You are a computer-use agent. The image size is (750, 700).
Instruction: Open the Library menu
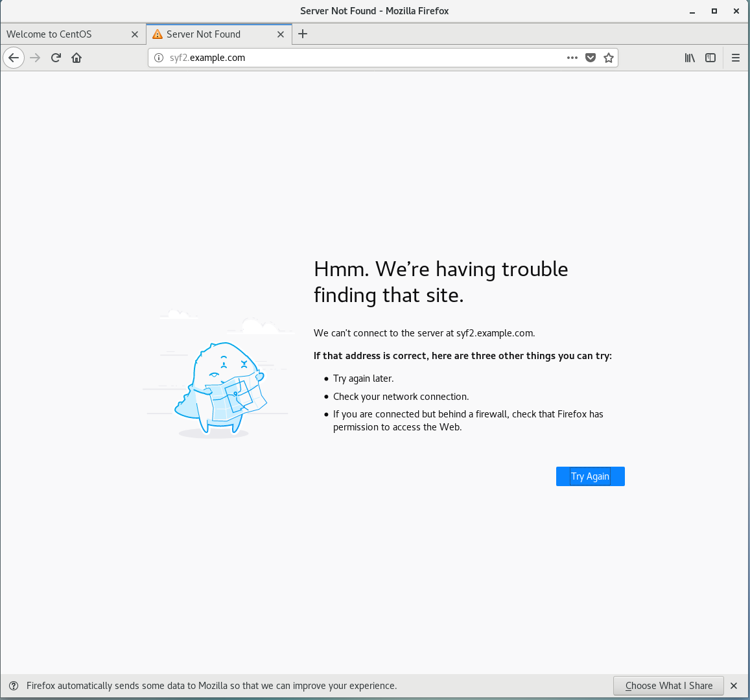click(690, 58)
